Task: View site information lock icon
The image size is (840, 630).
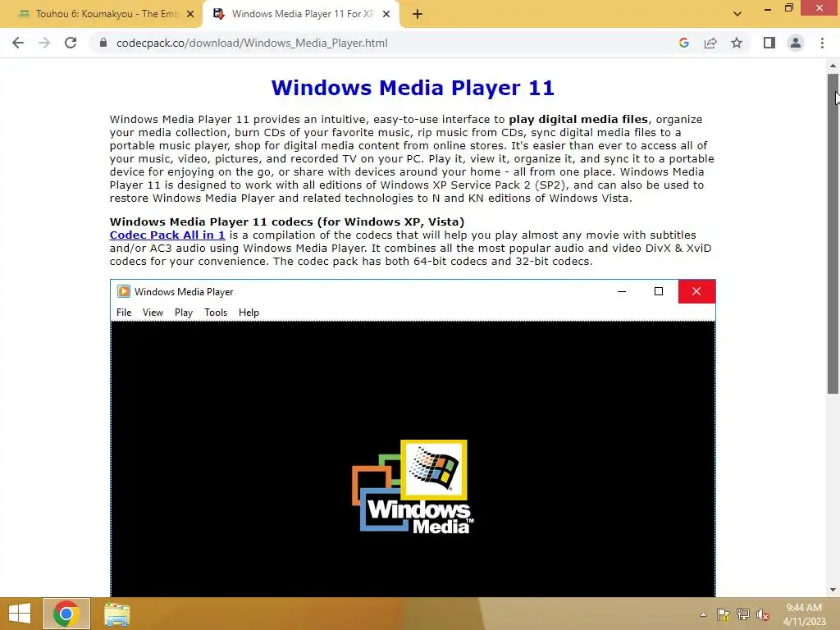Action: (103, 43)
